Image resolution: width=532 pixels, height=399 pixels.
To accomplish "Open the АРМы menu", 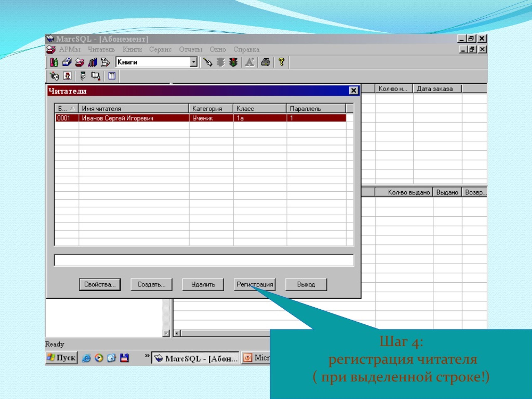I will point(70,49).
